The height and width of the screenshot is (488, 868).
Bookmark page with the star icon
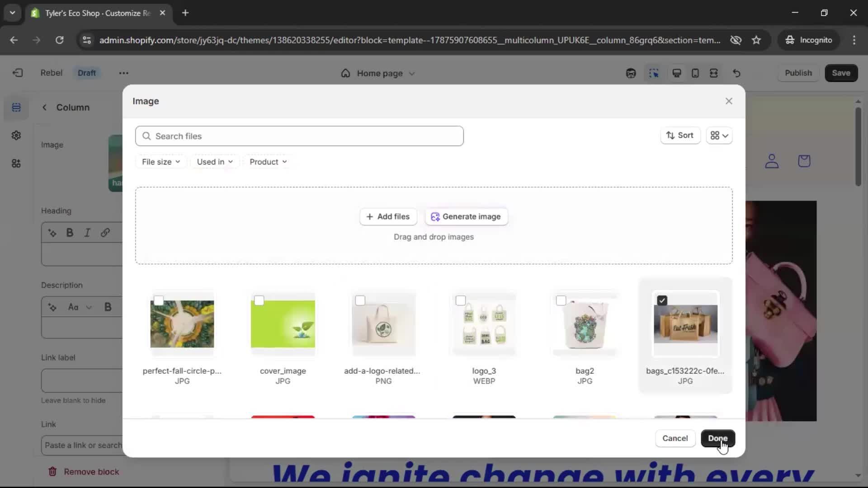756,40
